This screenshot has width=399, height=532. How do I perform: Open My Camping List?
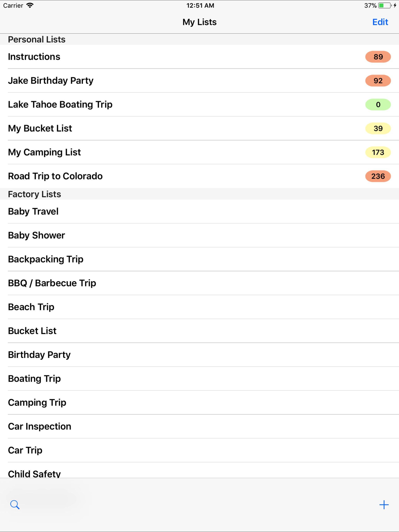point(44,152)
